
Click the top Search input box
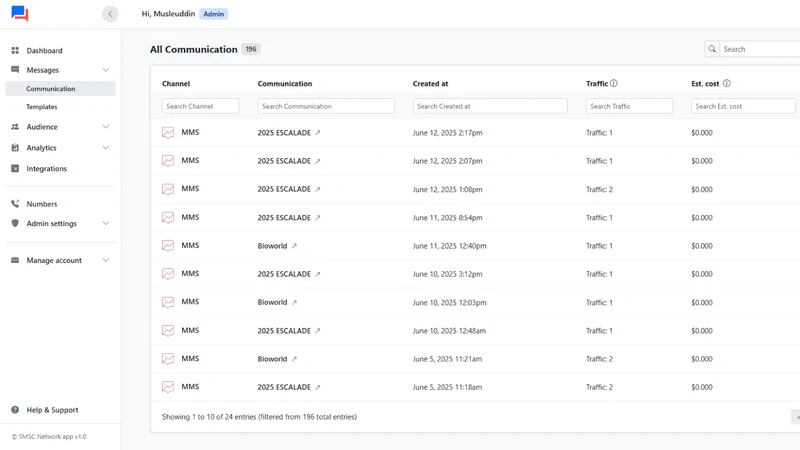pyautogui.click(x=759, y=49)
